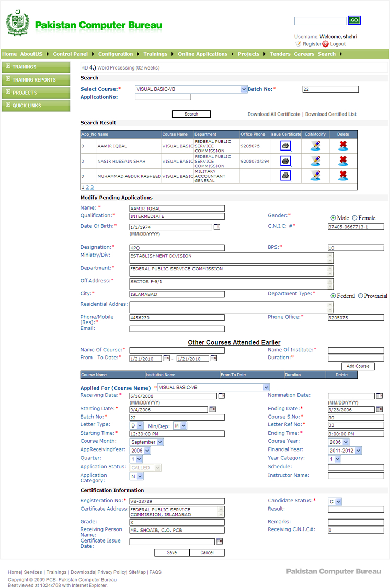Open the Year Category dropdown
This screenshot has height=588, width=390.
click(335, 459)
